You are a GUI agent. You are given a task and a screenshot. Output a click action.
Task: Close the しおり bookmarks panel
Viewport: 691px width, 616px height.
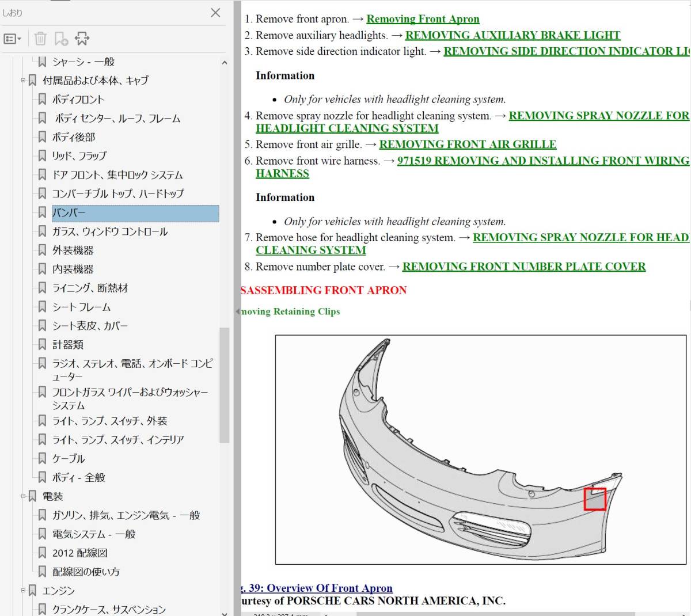[x=215, y=13]
